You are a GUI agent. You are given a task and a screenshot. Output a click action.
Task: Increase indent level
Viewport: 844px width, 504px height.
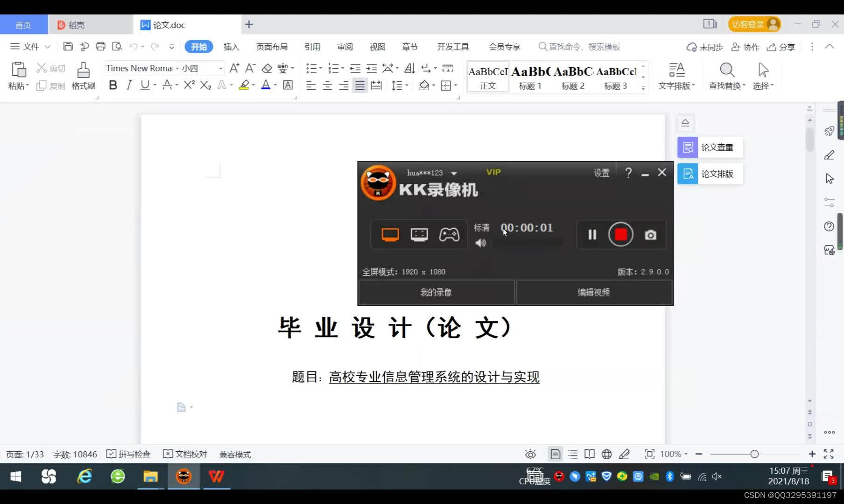click(372, 69)
